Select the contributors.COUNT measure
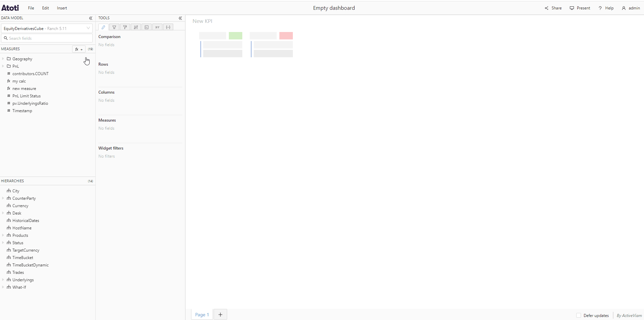 click(30, 74)
